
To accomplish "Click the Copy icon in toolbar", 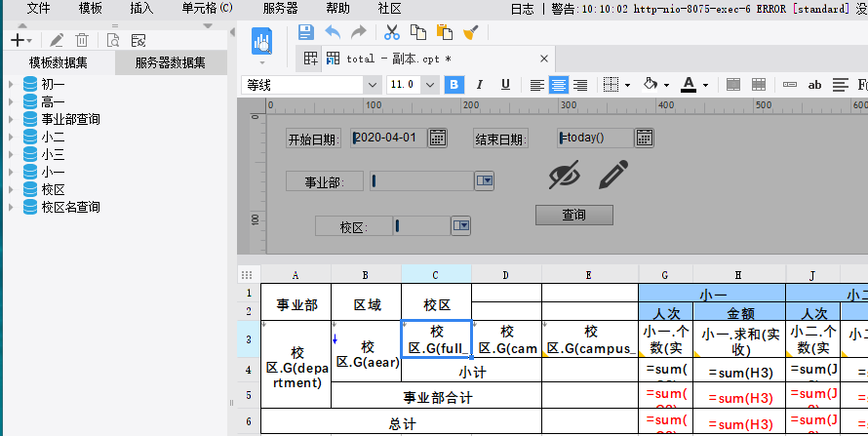I will (x=418, y=32).
